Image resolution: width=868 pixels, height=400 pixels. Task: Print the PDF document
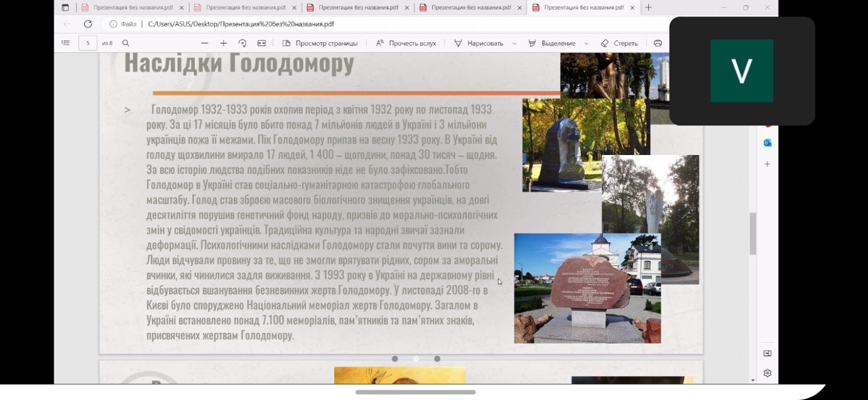click(x=658, y=43)
